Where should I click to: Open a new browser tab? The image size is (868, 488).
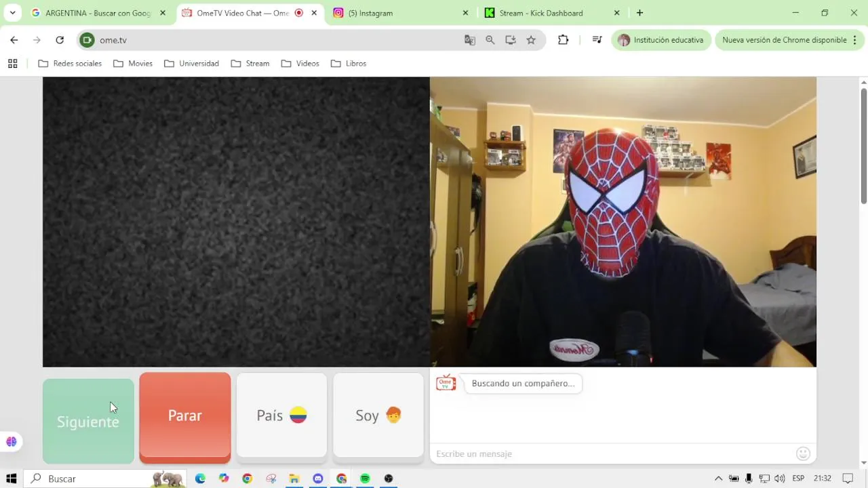pos(639,13)
